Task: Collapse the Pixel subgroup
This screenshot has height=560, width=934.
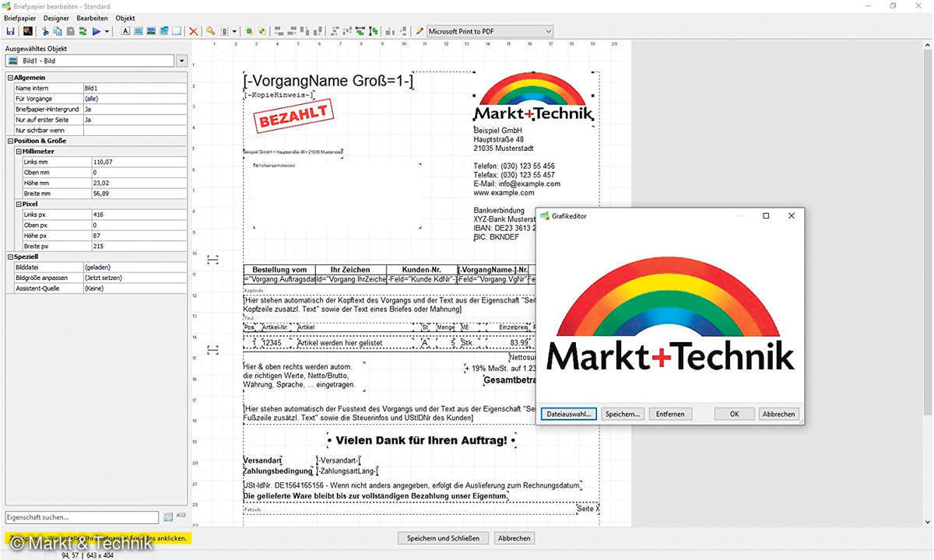Action: point(19,204)
